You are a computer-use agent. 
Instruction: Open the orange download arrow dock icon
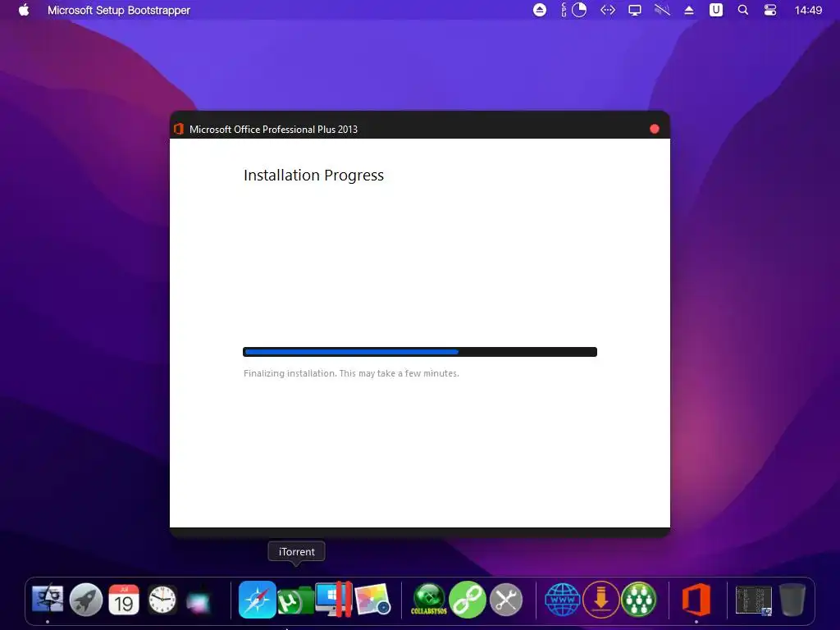(600, 599)
